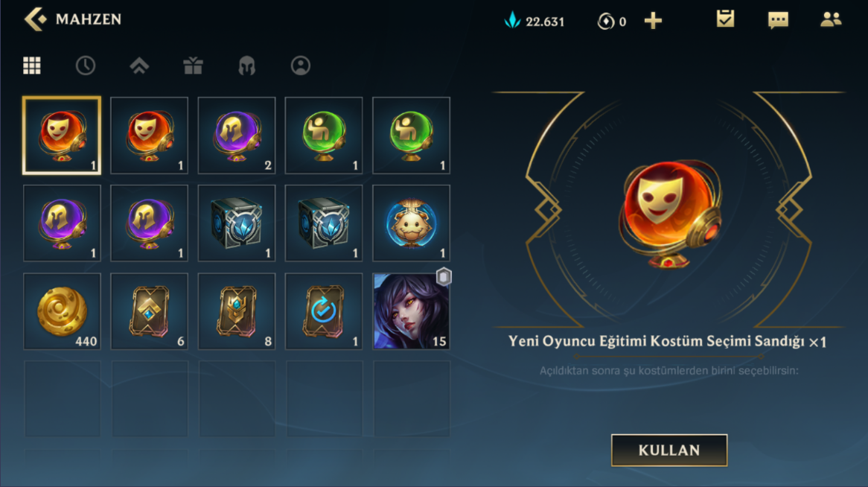Viewport: 868px width, 487px height.
Task: Go back using the Mahzen arrow
Action: click(x=35, y=19)
